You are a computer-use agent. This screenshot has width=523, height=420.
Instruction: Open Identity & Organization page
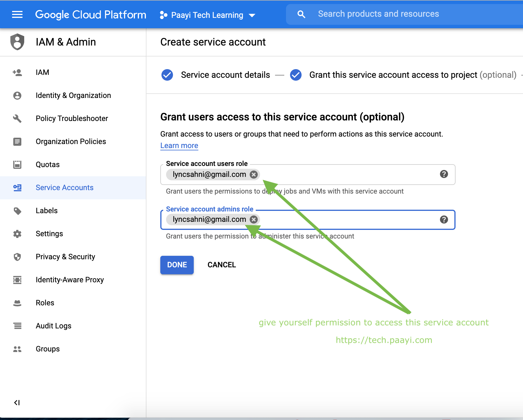(x=73, y=95)
